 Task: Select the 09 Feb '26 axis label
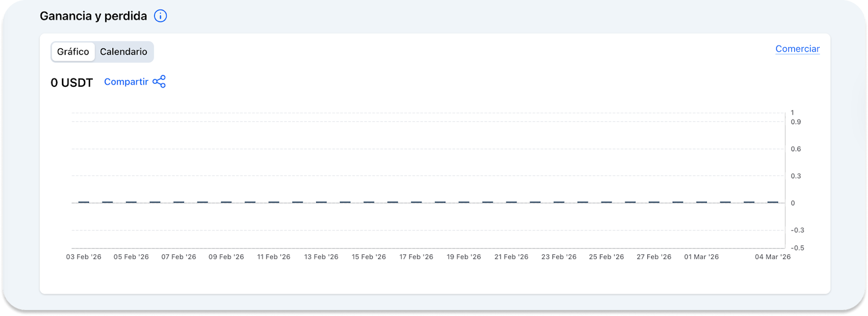pos(226,257)
